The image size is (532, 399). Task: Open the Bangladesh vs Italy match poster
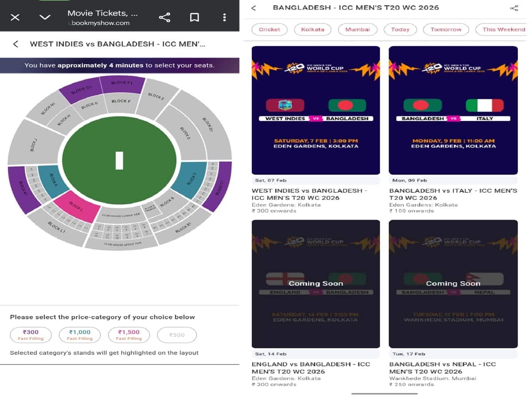(453, 110)
